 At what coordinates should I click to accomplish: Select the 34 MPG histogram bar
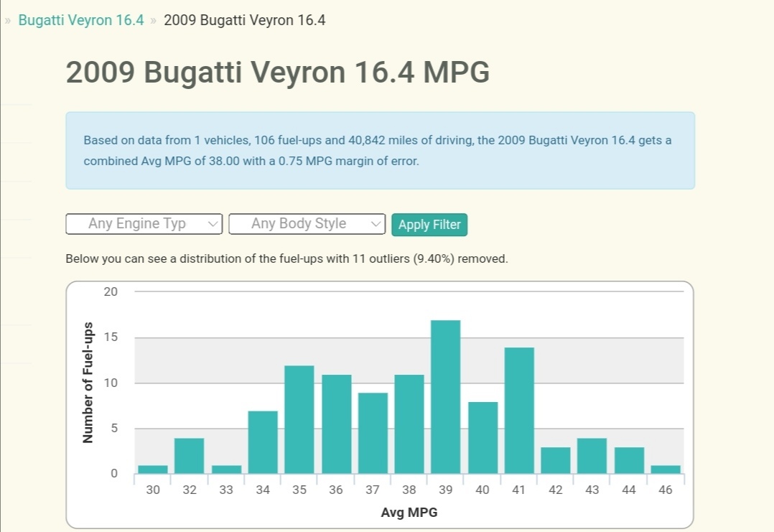tap(263, 442)
